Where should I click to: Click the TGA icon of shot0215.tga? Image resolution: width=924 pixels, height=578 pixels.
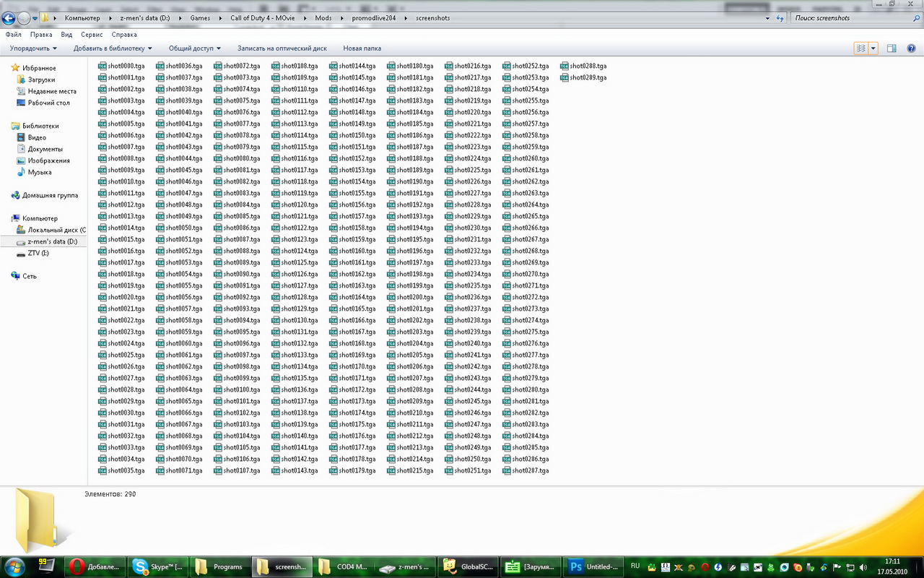(x=391, y=470)
